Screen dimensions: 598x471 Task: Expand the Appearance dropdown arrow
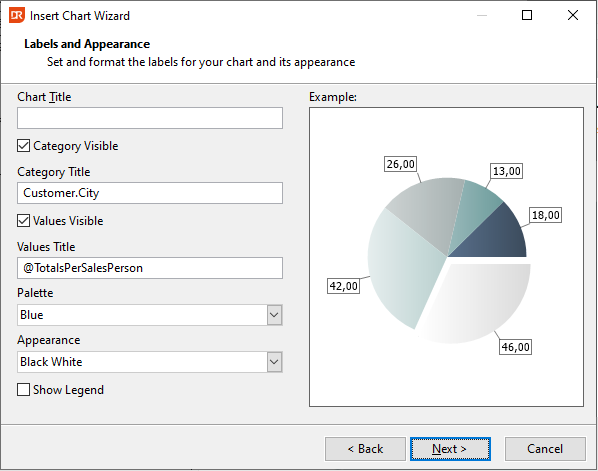(274, 362)
